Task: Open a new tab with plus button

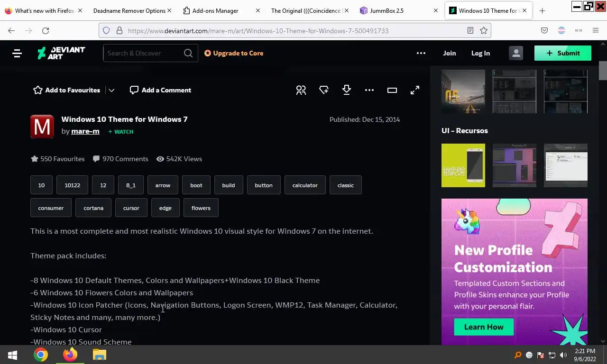Action: click(543, 10)
